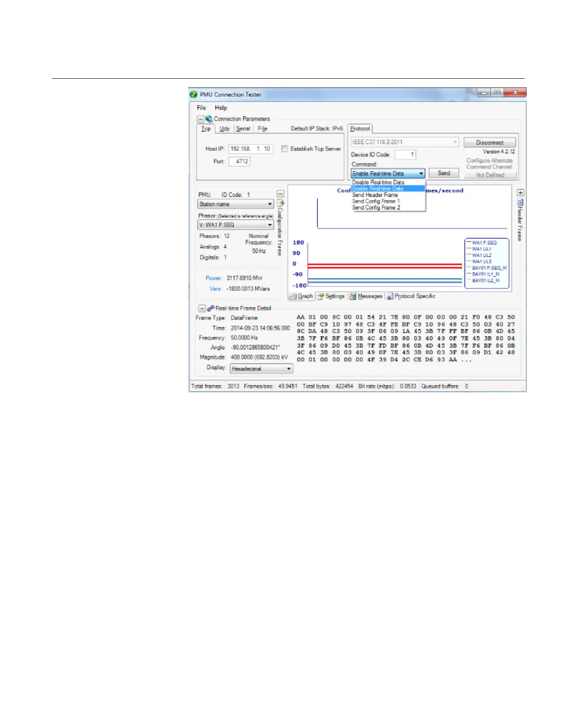Screen dimensions: 564x728
Task: Click the Frequency value 50.0000 Hz
Action: [244, 338]
